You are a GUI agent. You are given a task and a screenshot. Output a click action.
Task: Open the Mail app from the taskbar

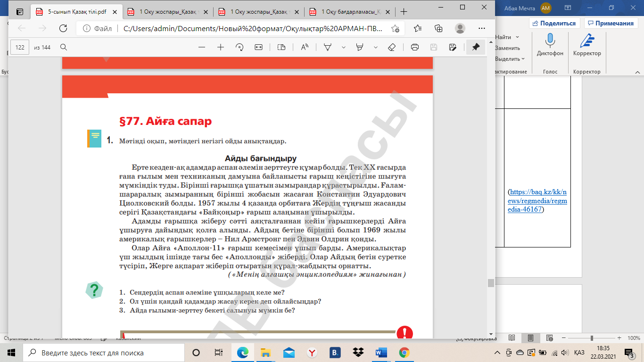point(289,353)
